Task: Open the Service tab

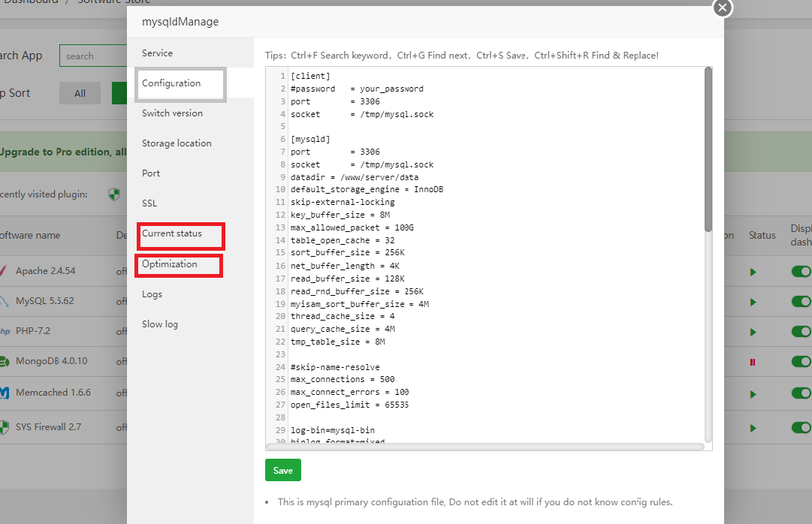Action: 158,53
